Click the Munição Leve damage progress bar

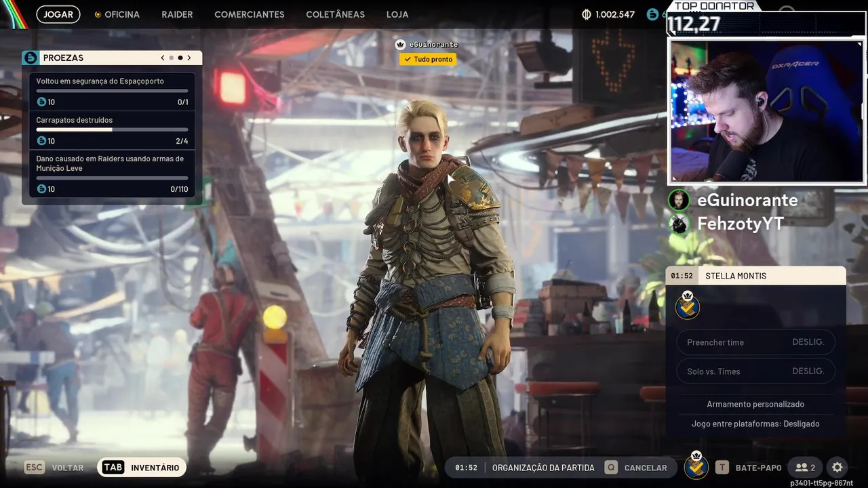coord(112,178)
